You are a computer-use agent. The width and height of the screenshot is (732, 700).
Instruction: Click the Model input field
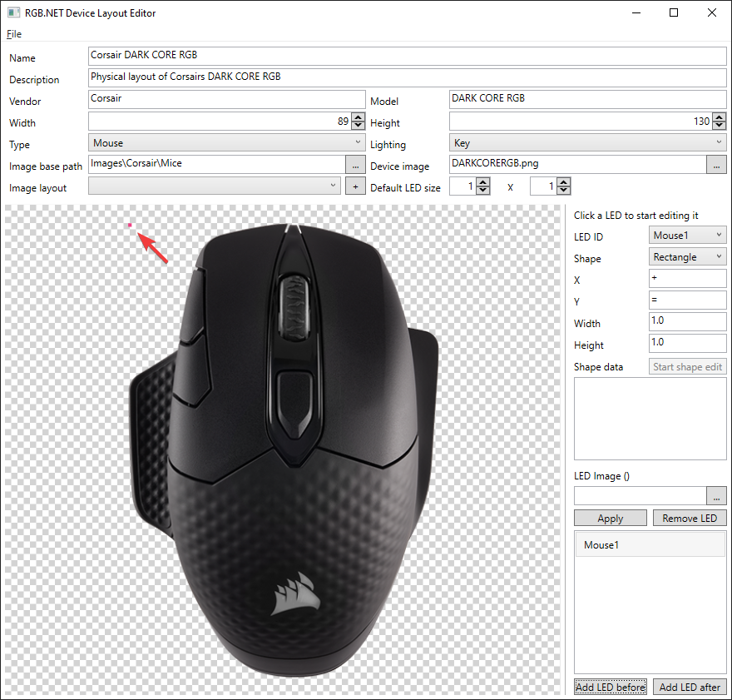coord(588,100)
